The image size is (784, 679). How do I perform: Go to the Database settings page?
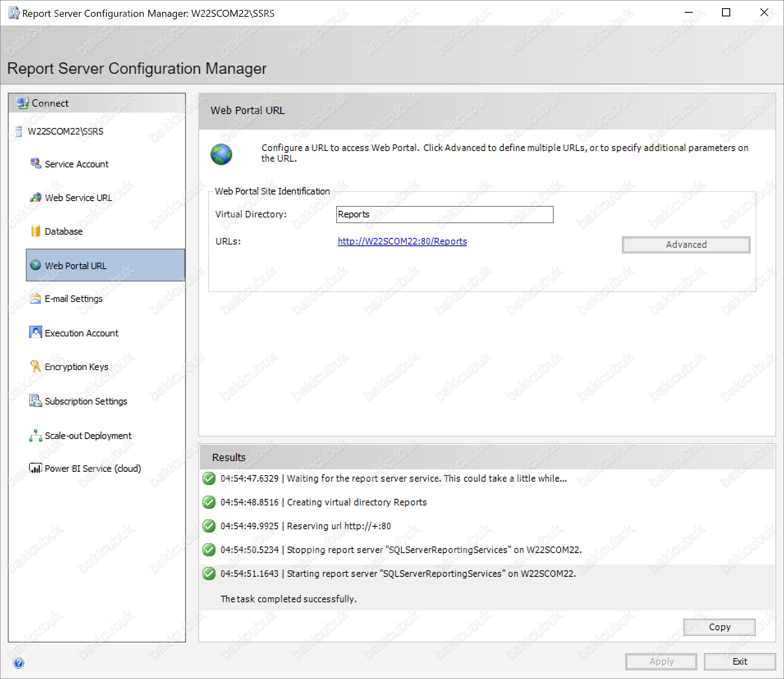coord(64,231)
